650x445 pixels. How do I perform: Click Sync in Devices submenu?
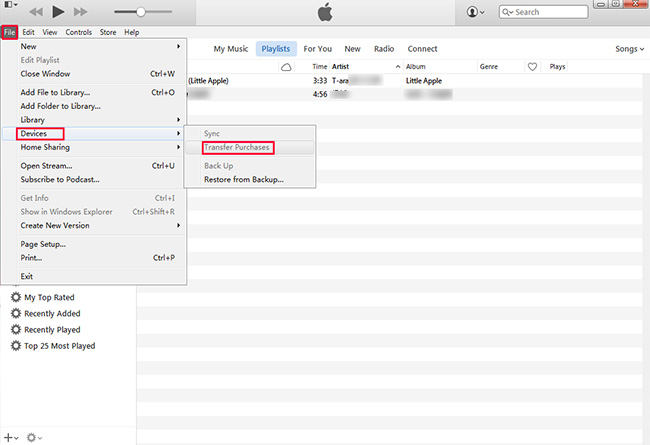(x=250, y=134)
